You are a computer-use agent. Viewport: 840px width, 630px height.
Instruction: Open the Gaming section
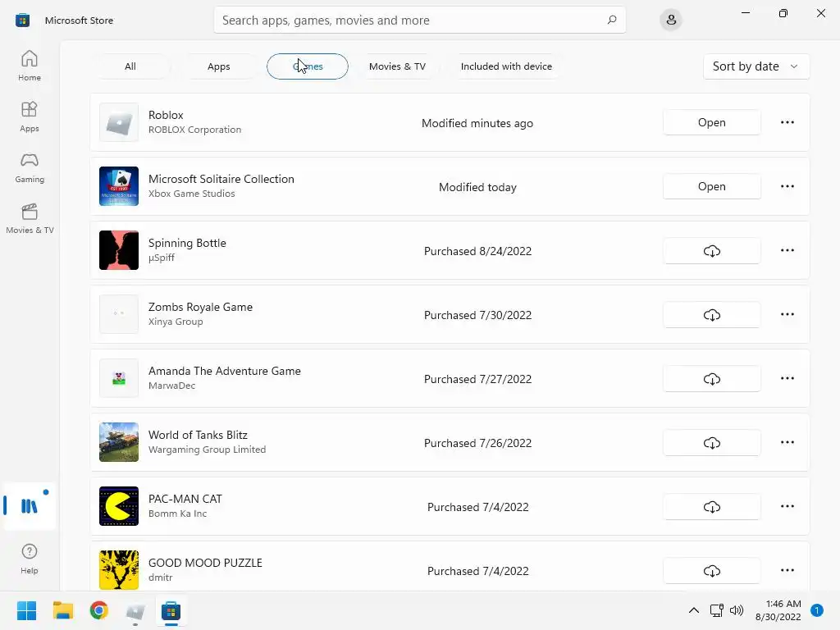29,167
